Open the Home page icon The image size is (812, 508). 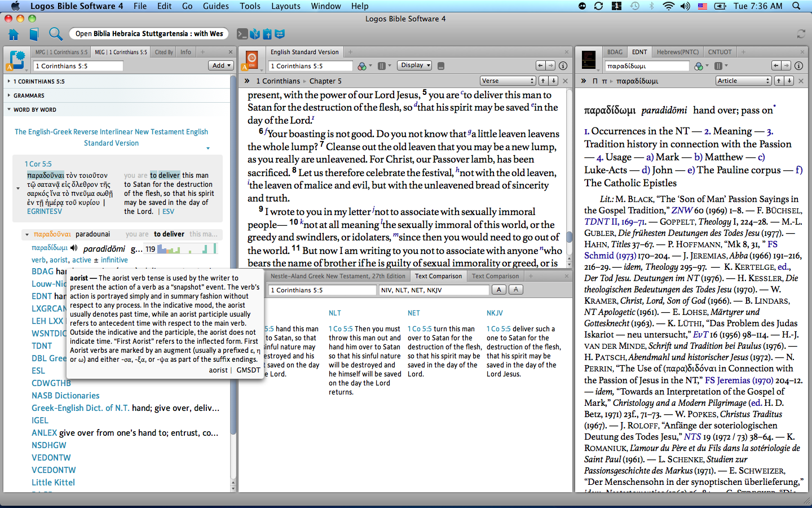(x=14, y=34)
